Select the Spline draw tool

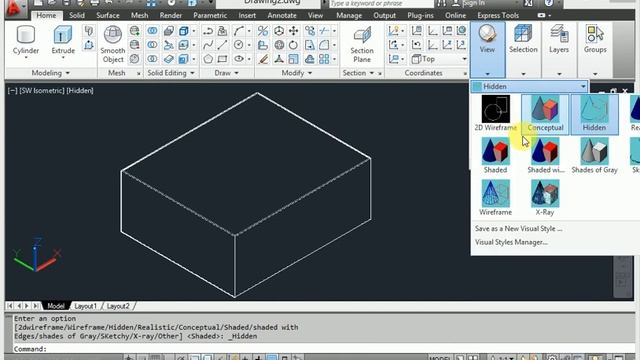tap(208, 45)
